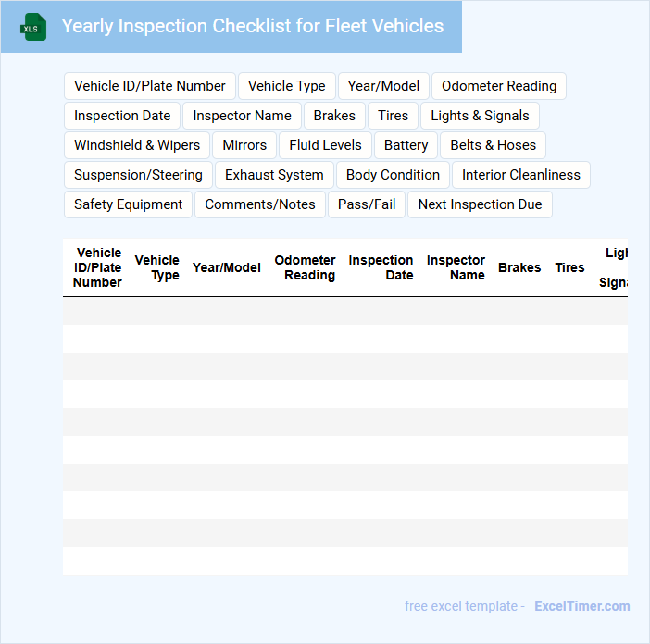Select the Lights & Signals tag
Image resolution: width=650 pixels, height=644 pixels.
[480, 116]
